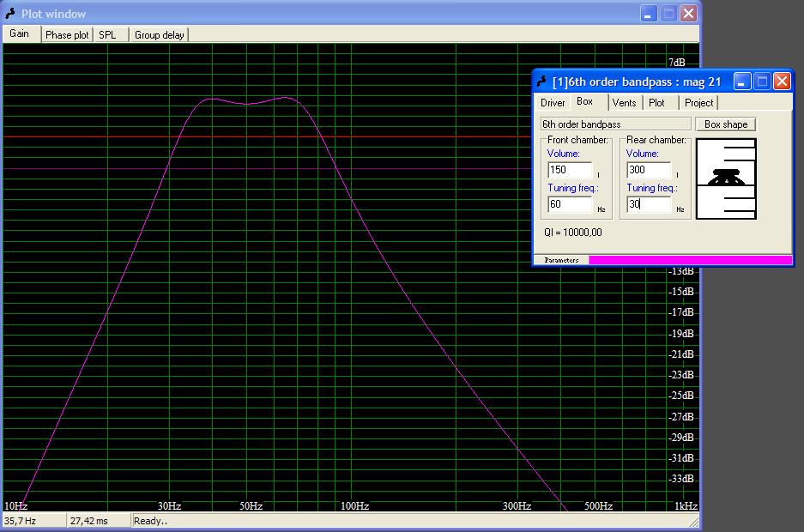Image resolution: width=804 pixels, height=532 pixels.
Task: Click the Plot window title bar wrench icon
Action: coord(9,14)
